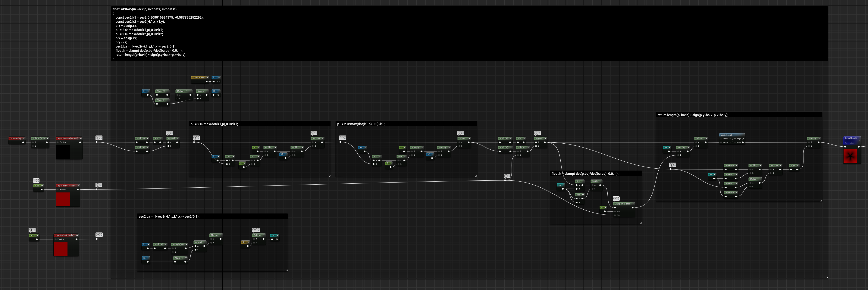Open the TexCoord[0] node dropdown arrow
The height and width of the screenshot is (290, 868).
tap(24, 138)
